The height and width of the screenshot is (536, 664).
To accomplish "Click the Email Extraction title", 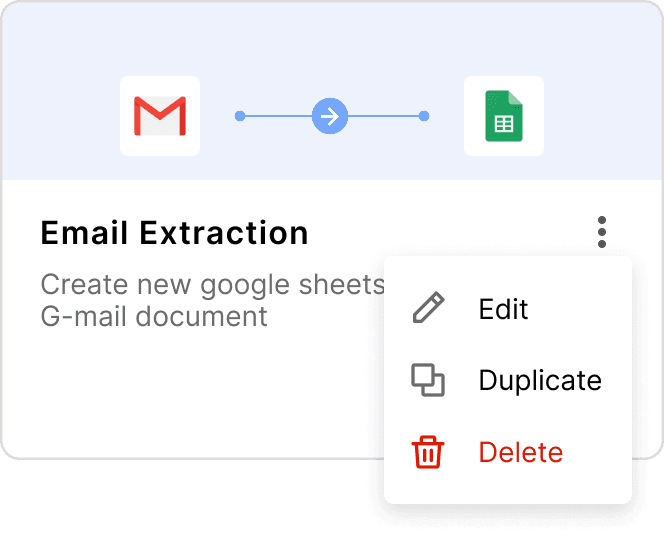I will [174, 233].
